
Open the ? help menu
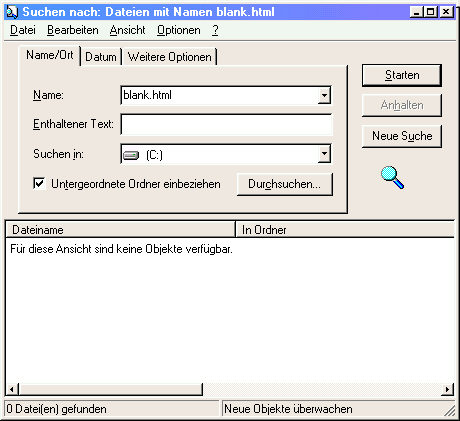pos(215,30)
